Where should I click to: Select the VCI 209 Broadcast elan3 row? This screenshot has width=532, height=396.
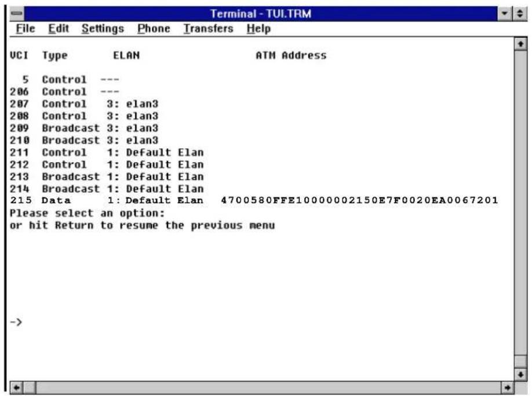(84, 129)
